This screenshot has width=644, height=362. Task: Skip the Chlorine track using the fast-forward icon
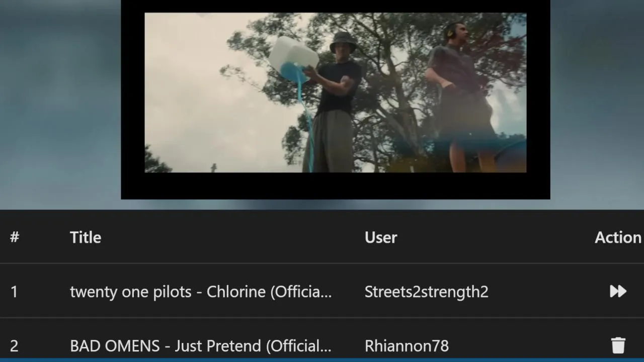618,291
